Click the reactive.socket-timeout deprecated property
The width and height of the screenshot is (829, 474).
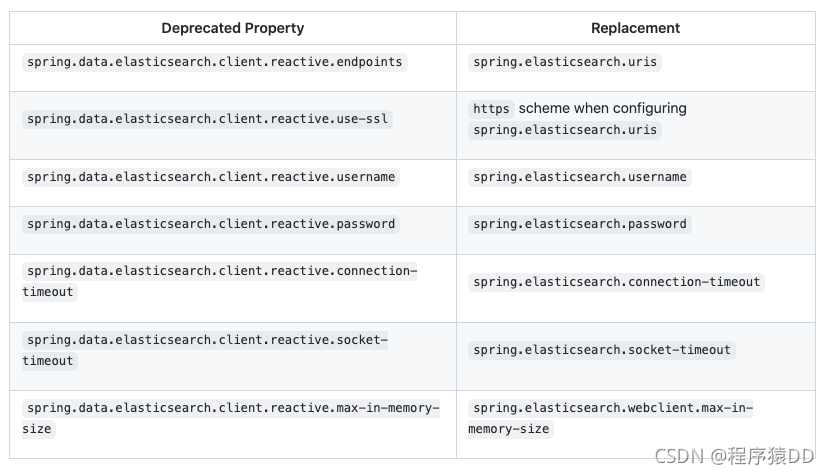(205, 350)
